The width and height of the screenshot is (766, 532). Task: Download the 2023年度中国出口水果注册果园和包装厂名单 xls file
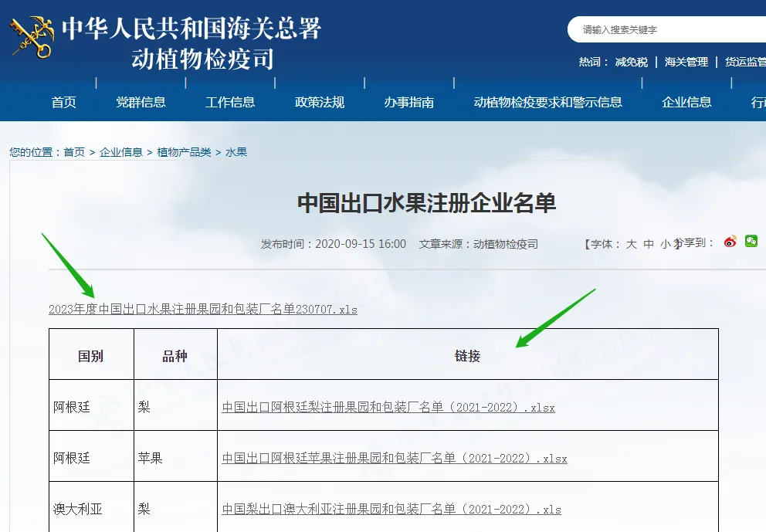[202, 309]
